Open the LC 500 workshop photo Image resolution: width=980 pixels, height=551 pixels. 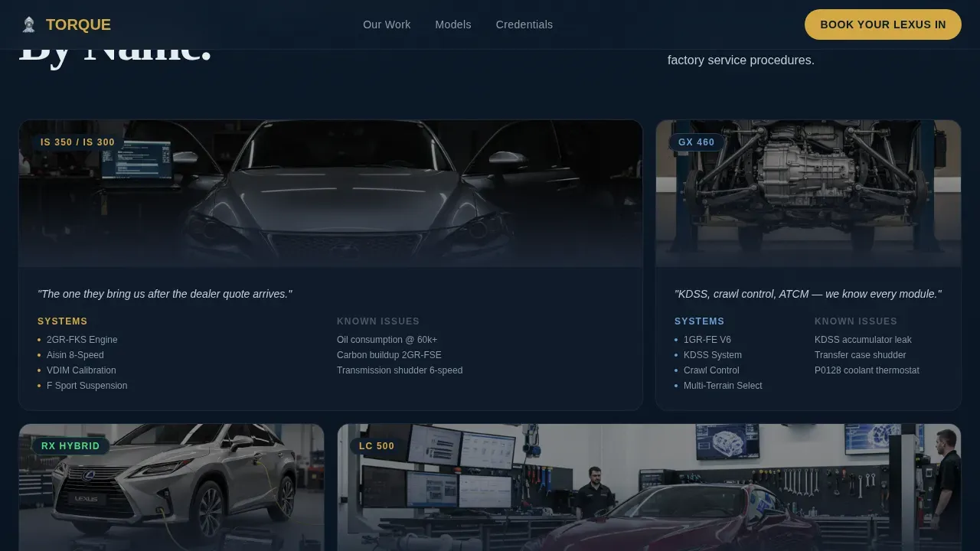click(x=649, y=487)
